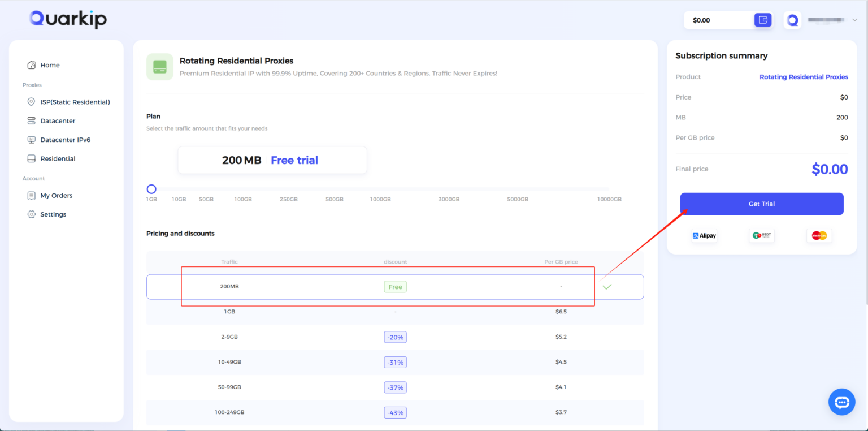
Task: Select the 2-9GB discount tier
Action: pos(395,337)
